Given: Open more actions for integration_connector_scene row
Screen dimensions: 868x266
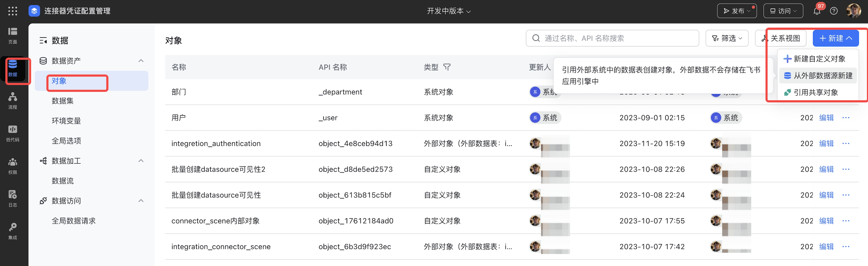Looking at the screenshot, I should (846, 247).
